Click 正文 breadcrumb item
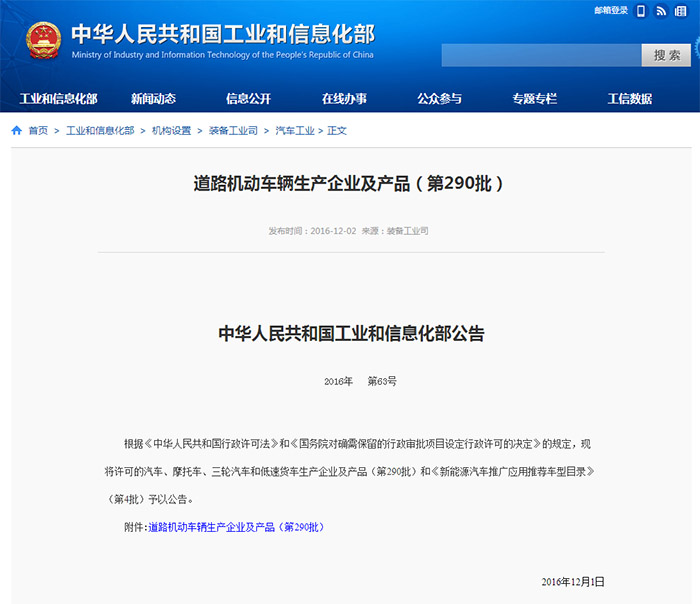Image resolution: width=700 pixels, height=604 pixels. 337,130
